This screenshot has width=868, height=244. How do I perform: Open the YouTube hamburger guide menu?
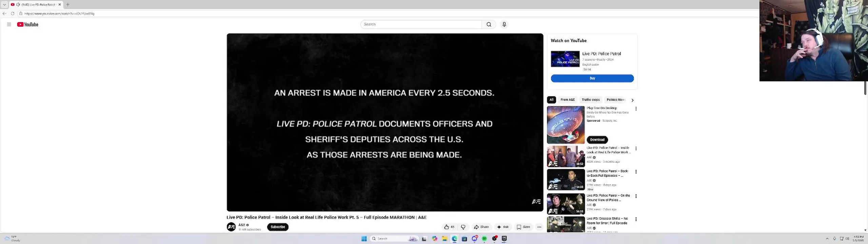[9, 24]
